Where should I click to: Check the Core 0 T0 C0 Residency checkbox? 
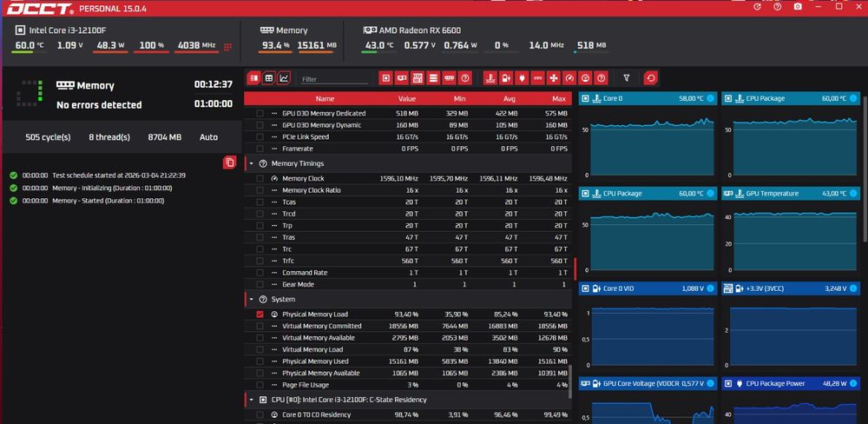[260, 414]
